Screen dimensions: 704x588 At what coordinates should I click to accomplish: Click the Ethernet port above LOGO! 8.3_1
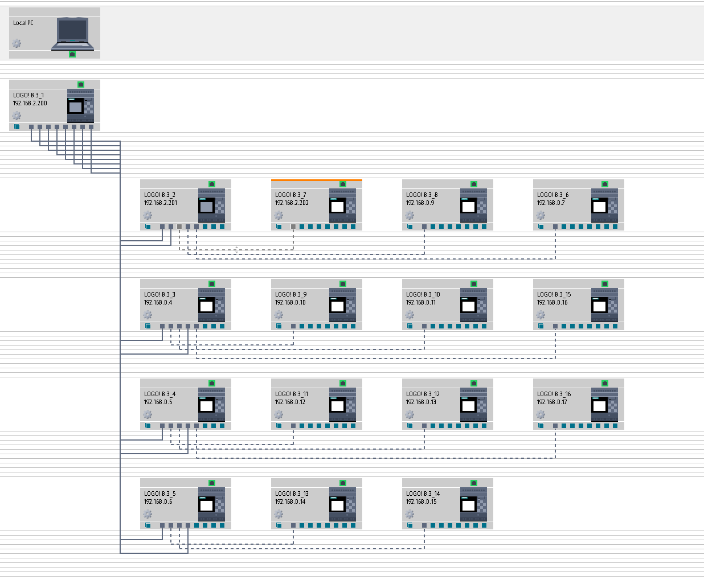point(81,84)
